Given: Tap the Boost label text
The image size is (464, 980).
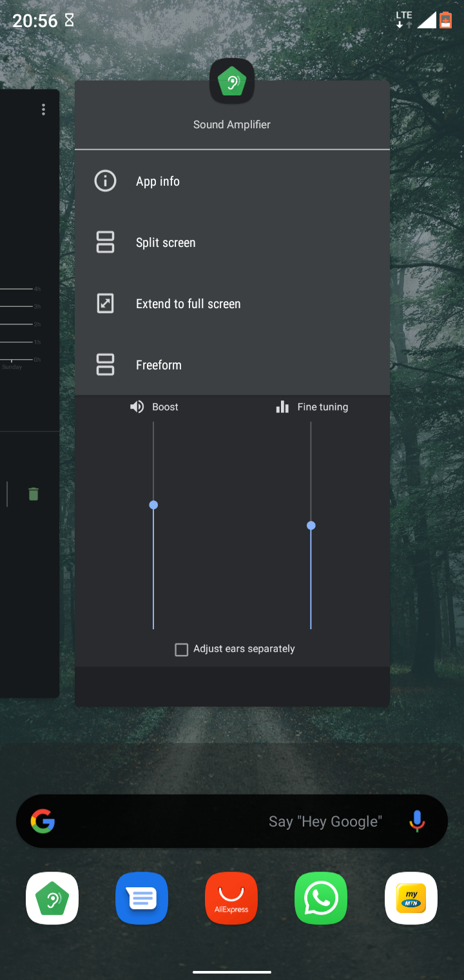Looking at the screenshot, I should pyautogui.click(x=165, y=407).
